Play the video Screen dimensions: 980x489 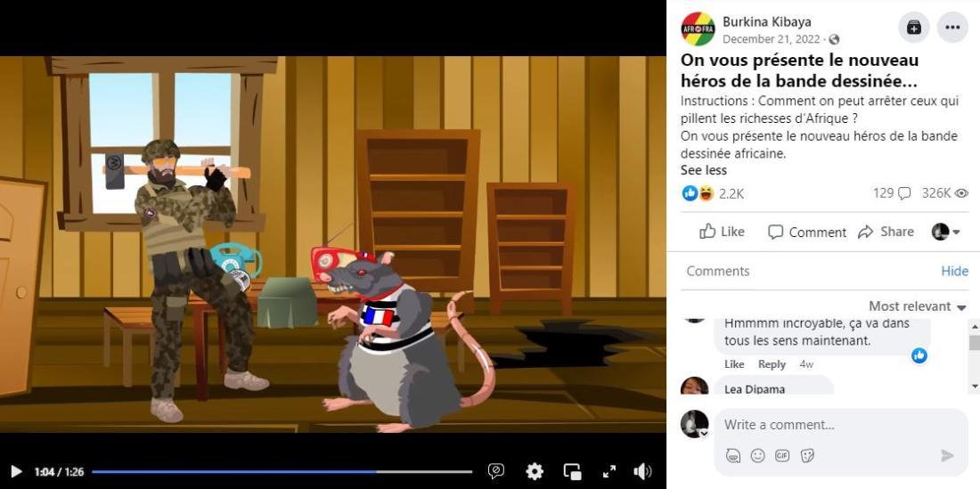click(x=16, y=471)
